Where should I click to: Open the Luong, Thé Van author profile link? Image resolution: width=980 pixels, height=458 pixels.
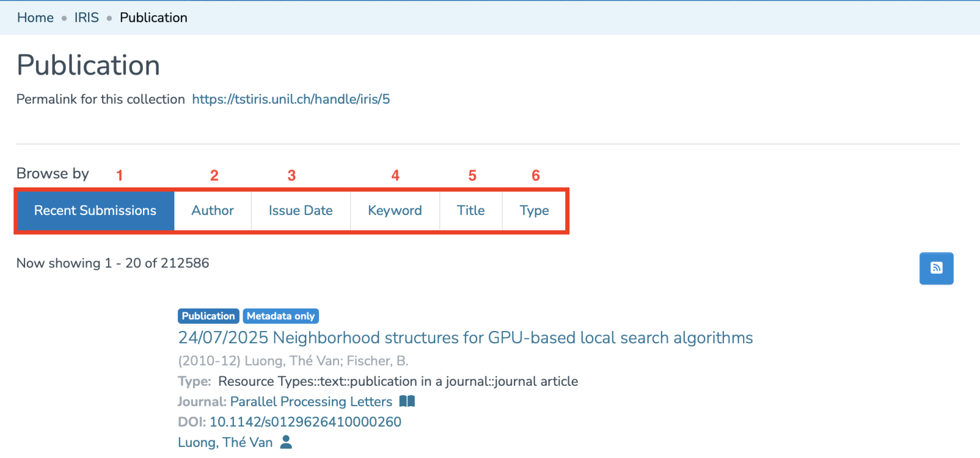pyautogui.click(x=225, y=442)
